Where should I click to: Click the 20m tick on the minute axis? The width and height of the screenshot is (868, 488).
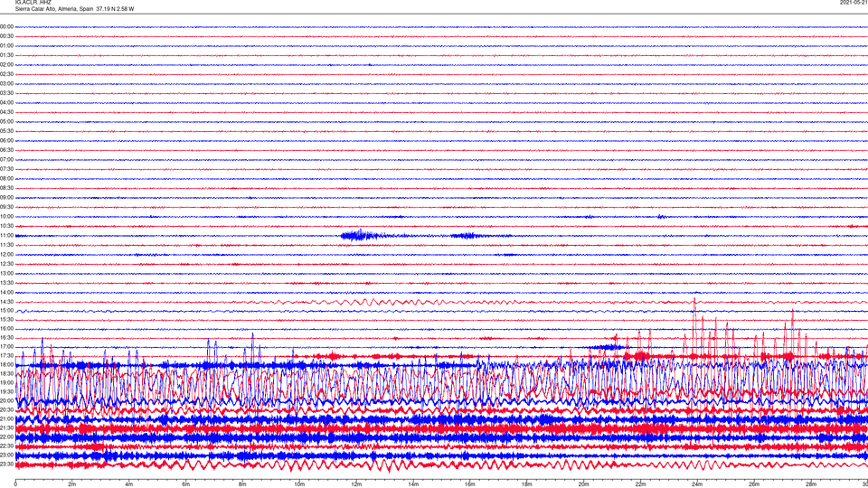[x=583, y=484]
